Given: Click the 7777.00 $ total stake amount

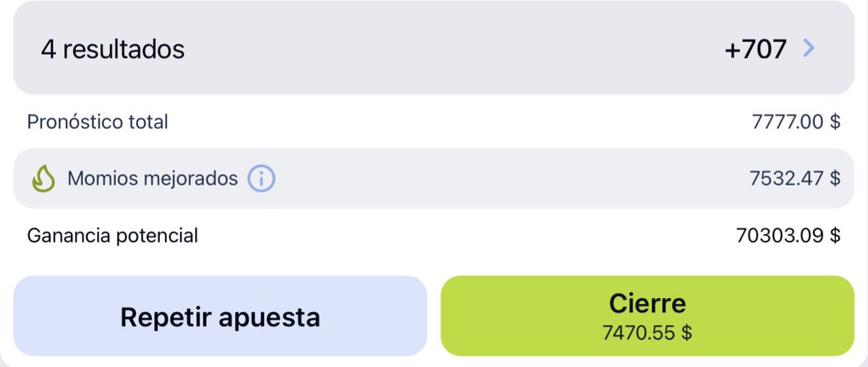Looking at the screenshot, I should [x=796, y=122].
